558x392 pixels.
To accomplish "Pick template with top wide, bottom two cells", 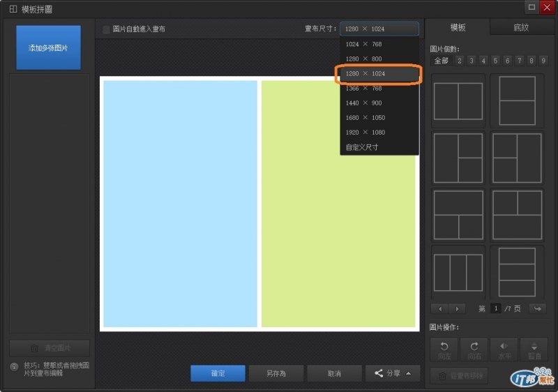I will [x=458, y=215].
